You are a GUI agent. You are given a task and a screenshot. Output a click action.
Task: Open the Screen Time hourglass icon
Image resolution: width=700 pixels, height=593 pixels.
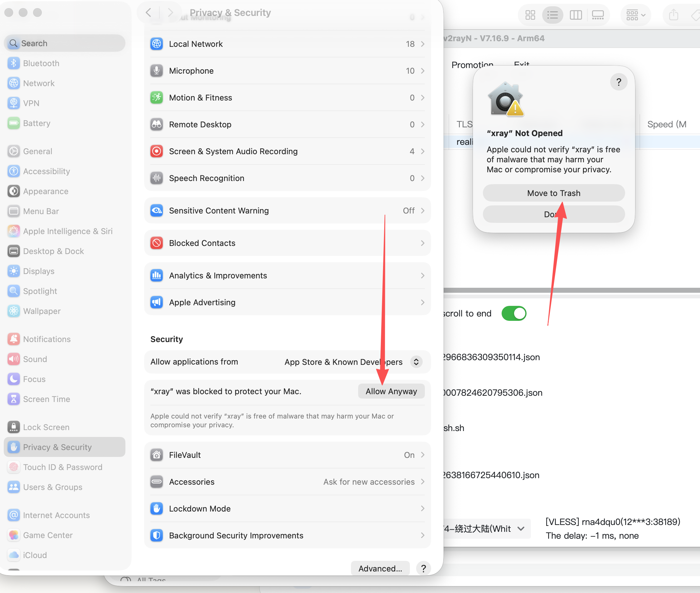14,399
